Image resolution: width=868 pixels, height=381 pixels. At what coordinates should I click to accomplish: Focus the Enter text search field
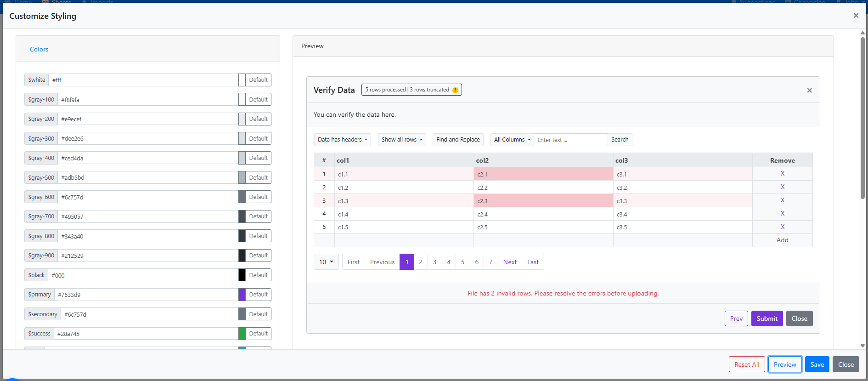coord(570,140)
